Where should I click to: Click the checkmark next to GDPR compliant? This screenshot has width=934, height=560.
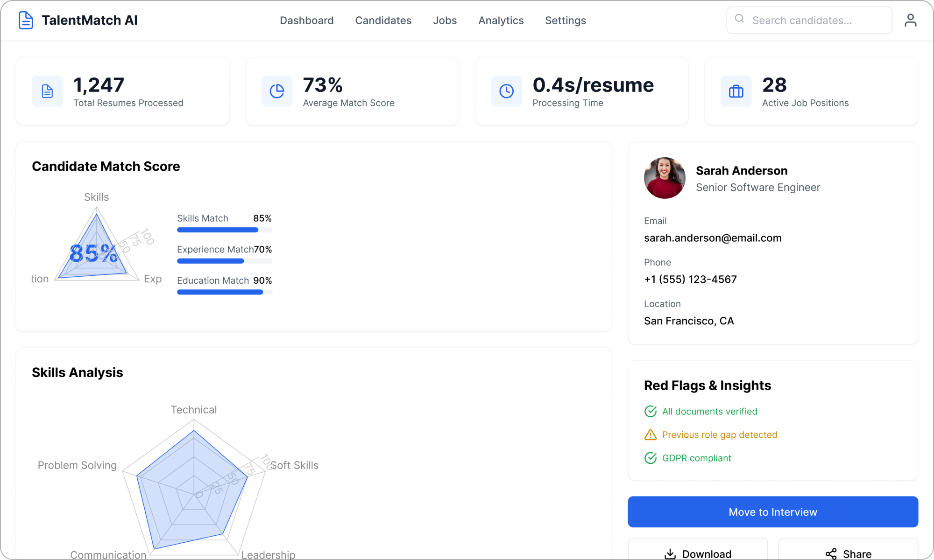click(650, 458)
